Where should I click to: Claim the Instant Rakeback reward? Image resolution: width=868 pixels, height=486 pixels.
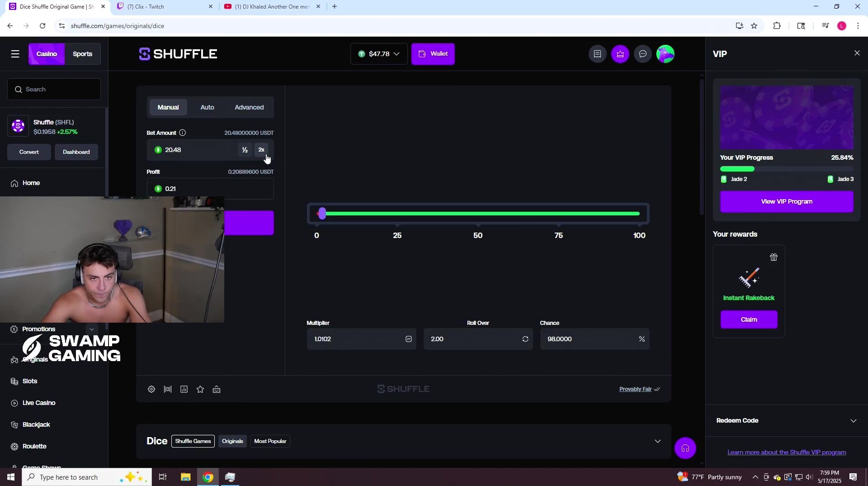pyautogui.click(x=749, y=319)
